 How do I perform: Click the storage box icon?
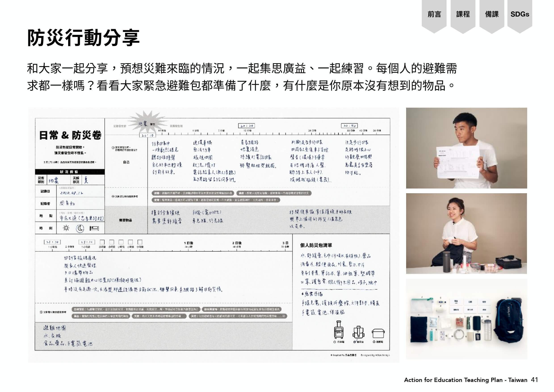tap(378, 333)
